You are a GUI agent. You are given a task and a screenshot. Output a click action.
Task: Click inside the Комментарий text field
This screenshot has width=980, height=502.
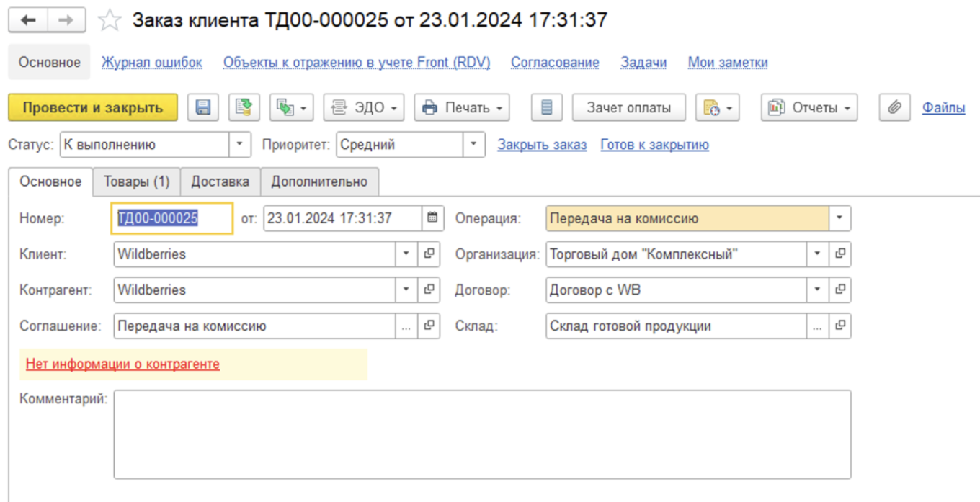[481, 434]
